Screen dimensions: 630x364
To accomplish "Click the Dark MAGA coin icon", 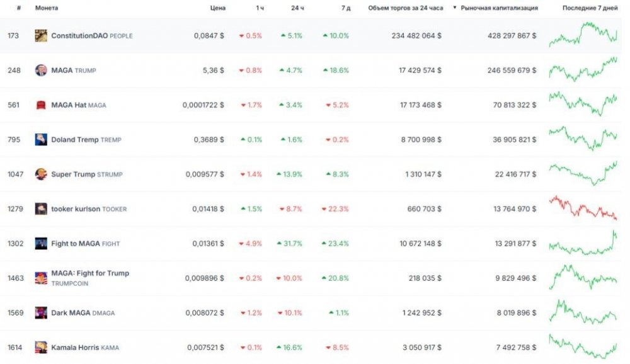I will click(x=41, y=312).
